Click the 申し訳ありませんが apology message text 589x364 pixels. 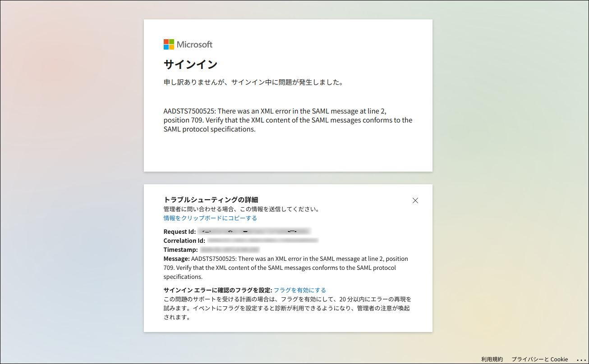(253, 82)
